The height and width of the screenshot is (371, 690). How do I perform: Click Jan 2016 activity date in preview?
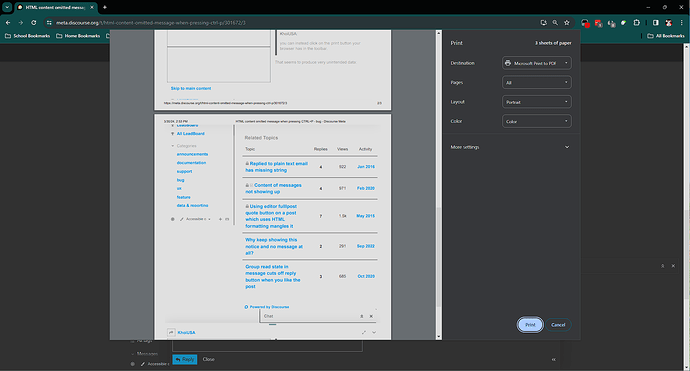(x=366, y=167)
